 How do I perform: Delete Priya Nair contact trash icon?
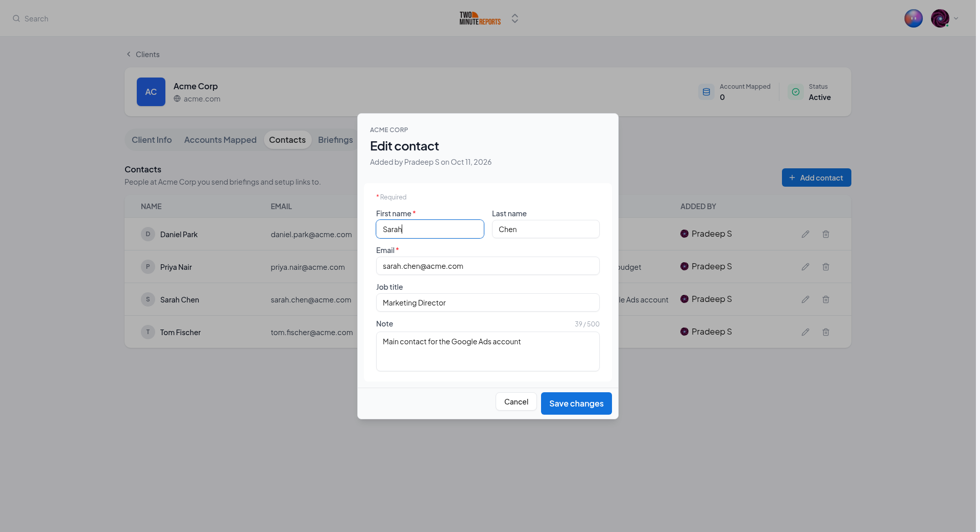tap(826, 267)
